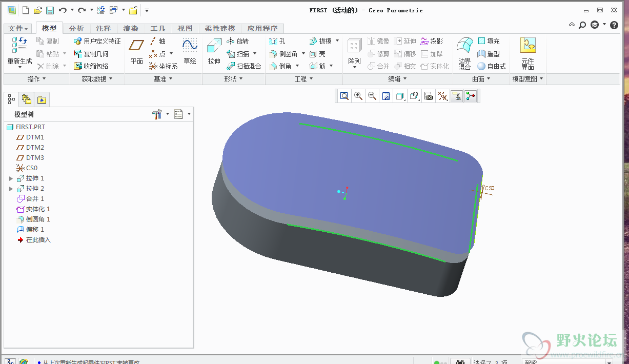Click Refit zoom icon in graphics toolbar
Image resolution: width=629 pixels, height=364 pixels.
(x=344, y=96)
